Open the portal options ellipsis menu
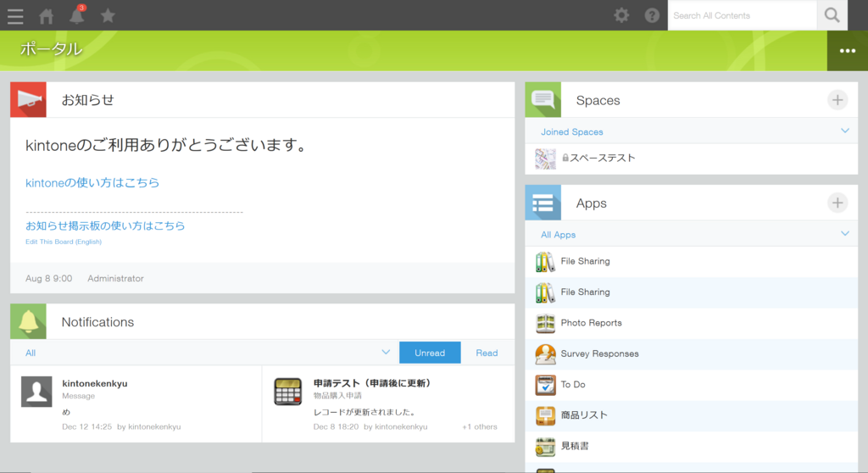Image resolution: width=868 pixels, height=473 pixels. pyautogui.click(x=848, y=51)
